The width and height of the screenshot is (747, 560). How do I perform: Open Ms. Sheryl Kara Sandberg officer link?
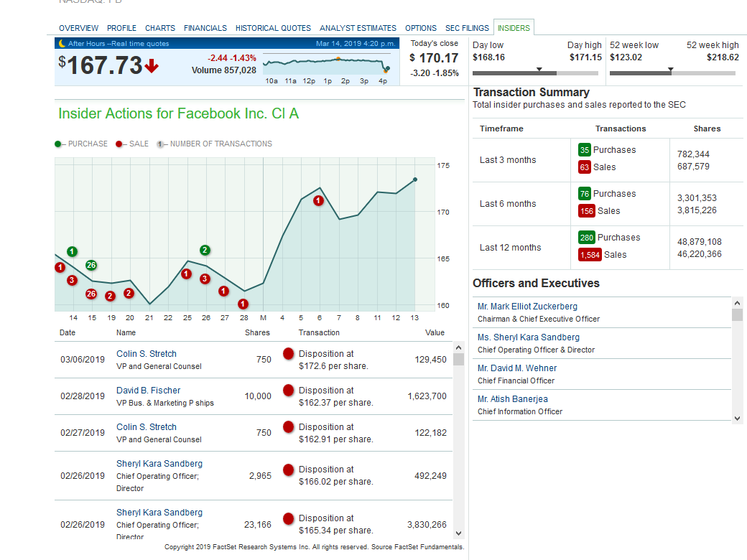click(x=528, y=337)
